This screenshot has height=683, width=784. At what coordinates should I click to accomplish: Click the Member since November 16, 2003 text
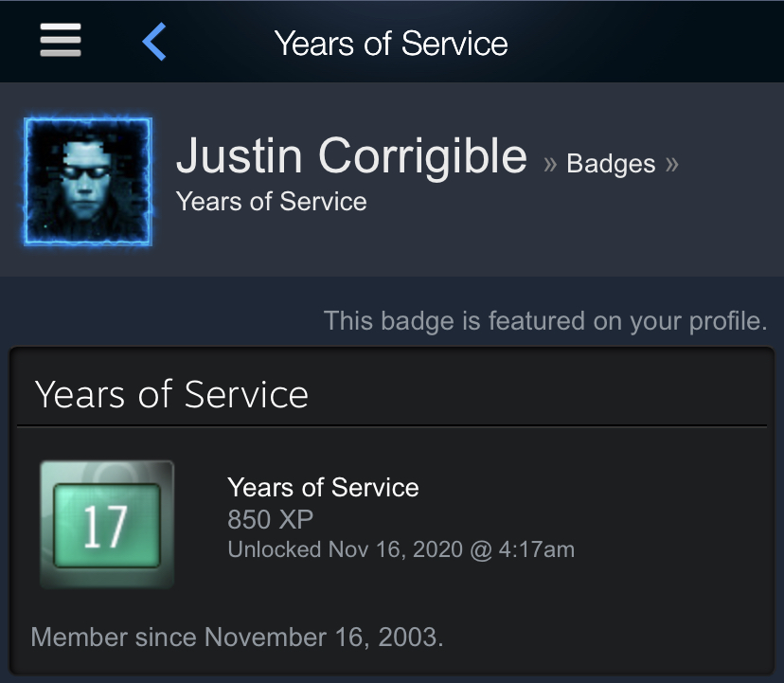click(237, 636)
